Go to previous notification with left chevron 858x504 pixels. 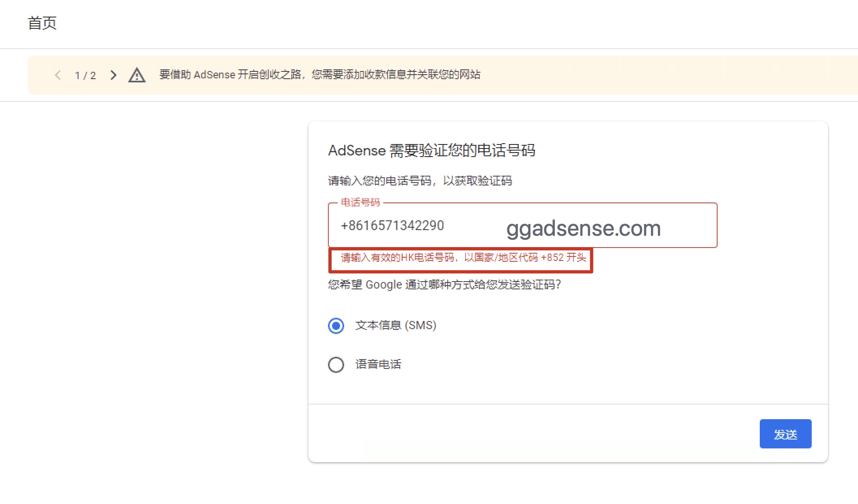pyautogui.click(x=58, y=75)
